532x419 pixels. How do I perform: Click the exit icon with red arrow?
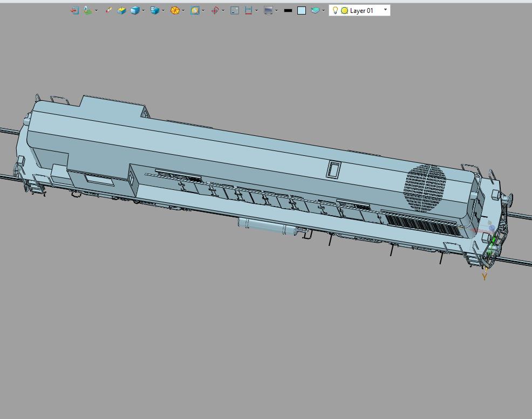(74, 10)
